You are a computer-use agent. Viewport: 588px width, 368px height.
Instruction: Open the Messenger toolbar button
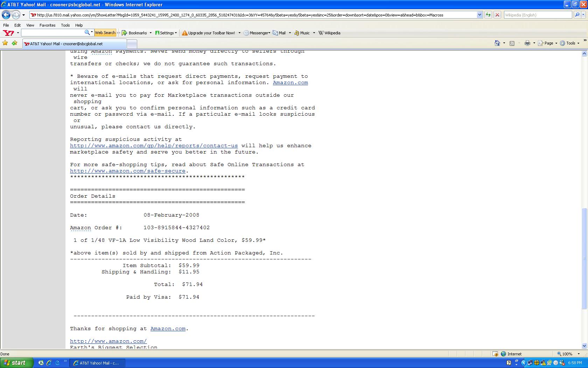(257, 33)
